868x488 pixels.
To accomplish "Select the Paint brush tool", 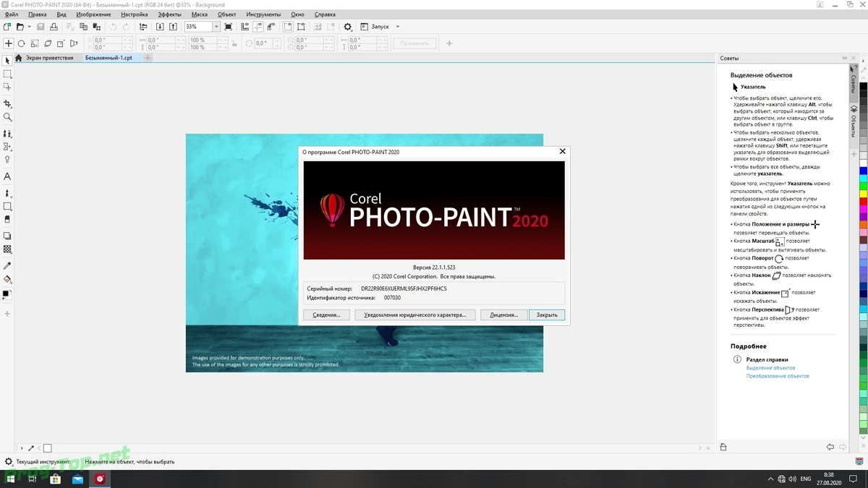I will (7, 194).
